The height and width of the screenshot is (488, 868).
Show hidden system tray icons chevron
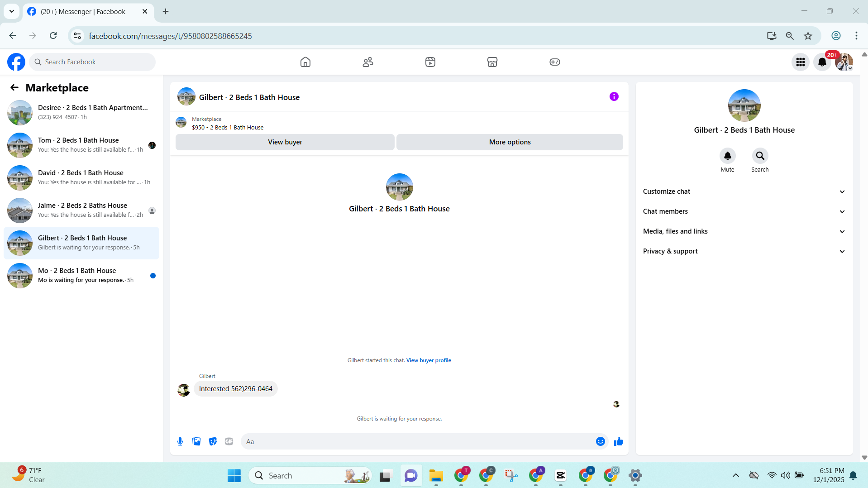click(x=736, y=475)
